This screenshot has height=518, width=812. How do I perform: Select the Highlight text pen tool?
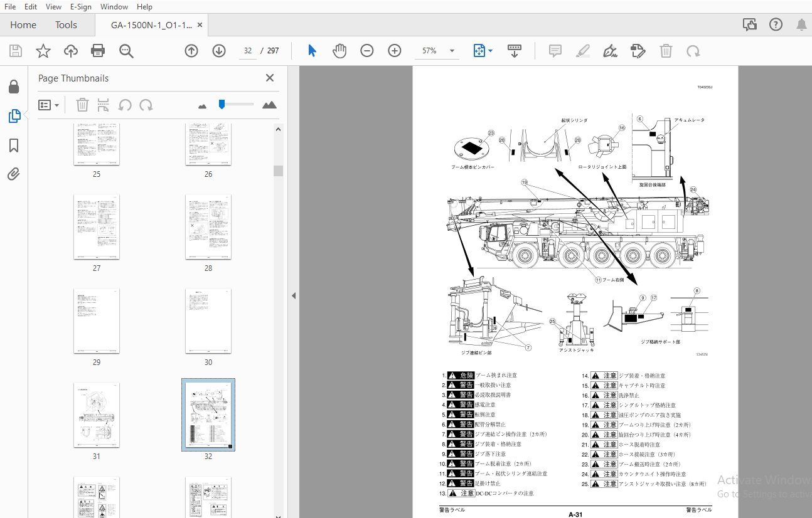tap(583, 51)
